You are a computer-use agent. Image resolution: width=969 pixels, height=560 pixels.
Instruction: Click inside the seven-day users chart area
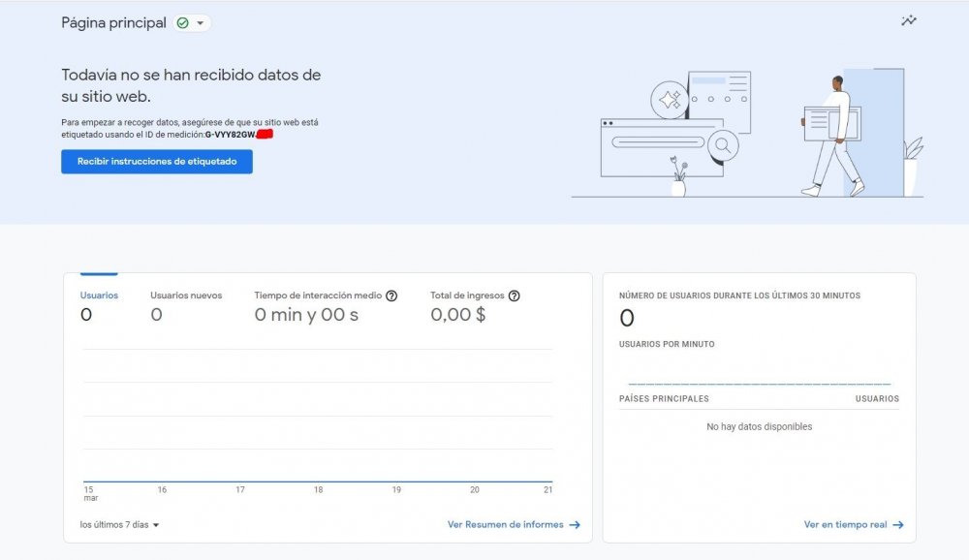point(320,417)
